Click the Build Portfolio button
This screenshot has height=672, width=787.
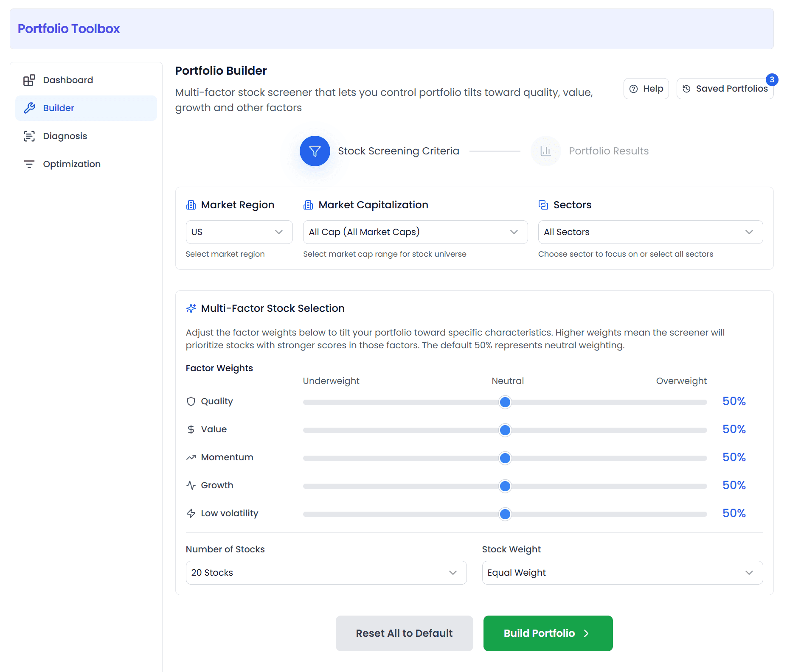point(548,633)
